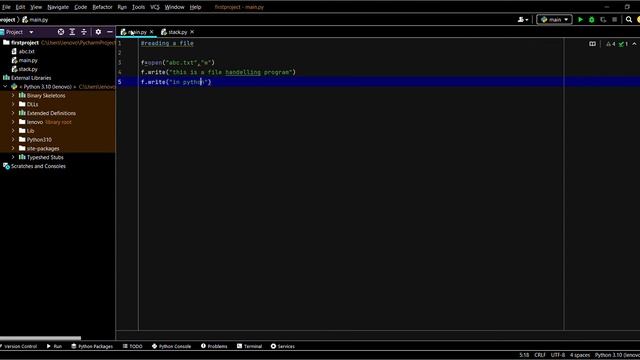This screenshot has height=360, width=640.
Task: Select opened file target icon in Project panel
Action: point(61,32)
